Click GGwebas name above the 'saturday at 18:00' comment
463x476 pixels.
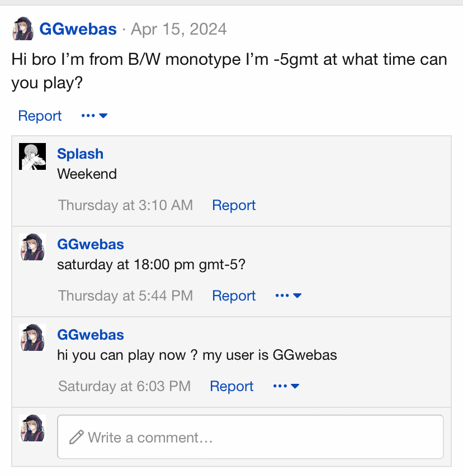point(91,245)
